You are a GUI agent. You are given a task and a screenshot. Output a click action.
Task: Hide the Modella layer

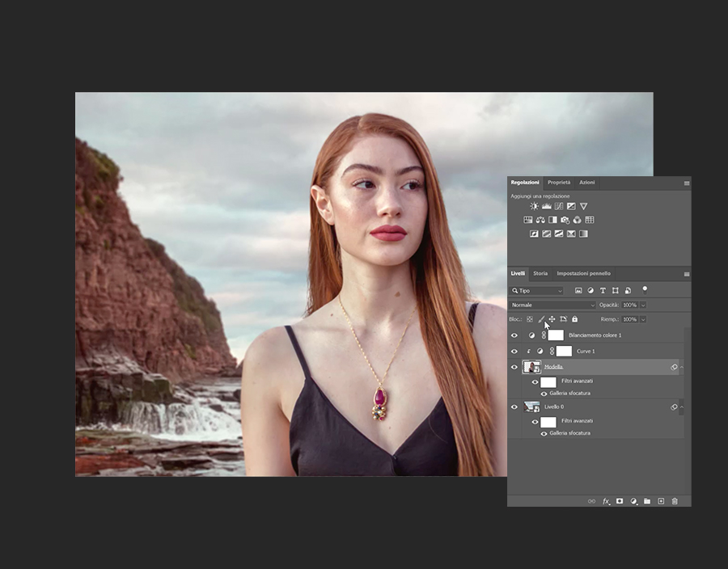pos(514,367)
